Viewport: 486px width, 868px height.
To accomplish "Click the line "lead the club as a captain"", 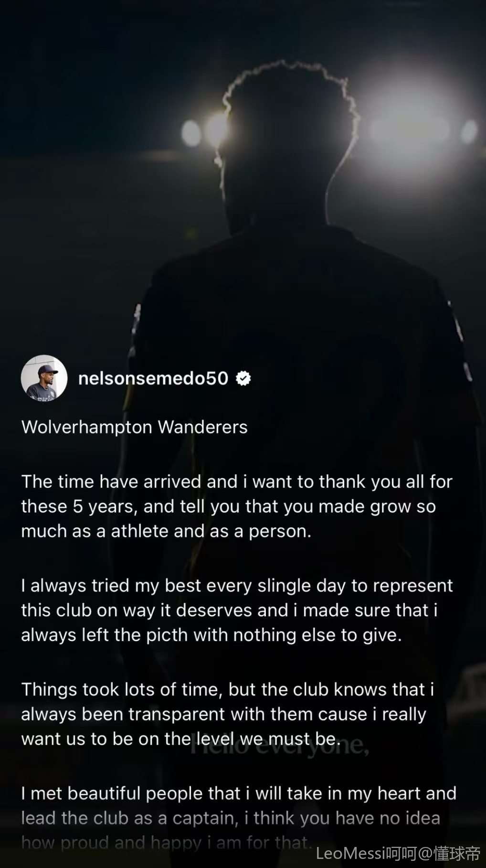I will click(231, 818).
